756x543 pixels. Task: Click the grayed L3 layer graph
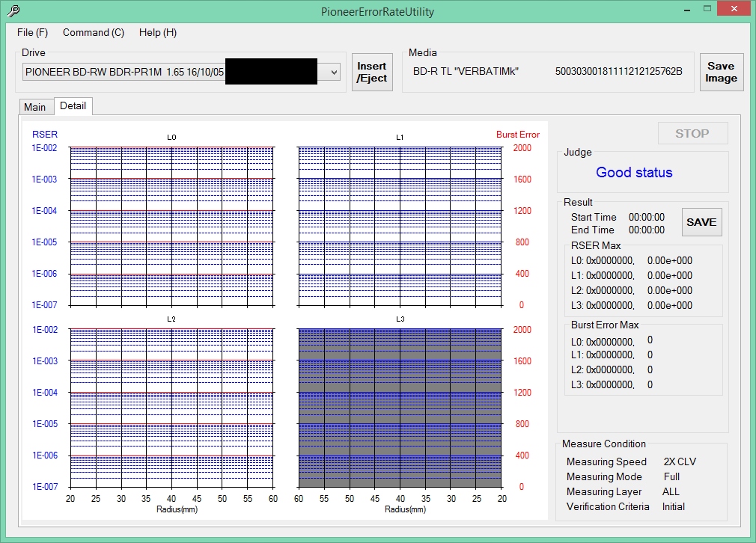pyautogui.click(x=400, y=408)
